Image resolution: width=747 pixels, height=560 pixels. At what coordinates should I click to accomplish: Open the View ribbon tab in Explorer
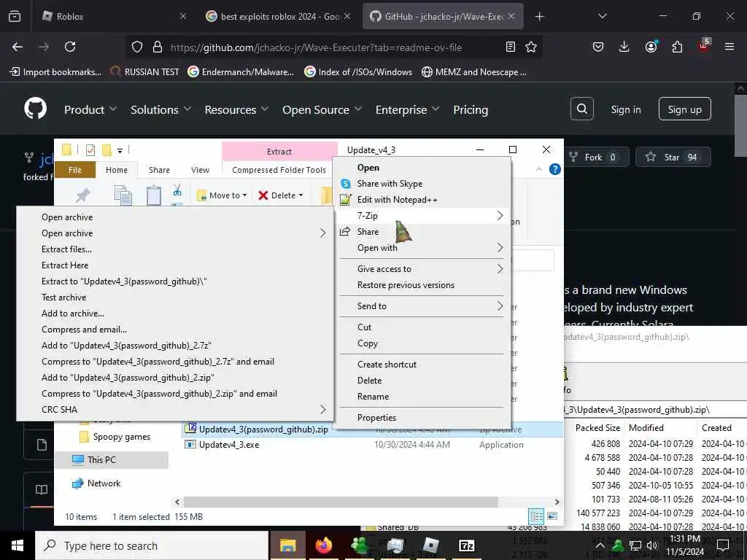tap(200, 170)
